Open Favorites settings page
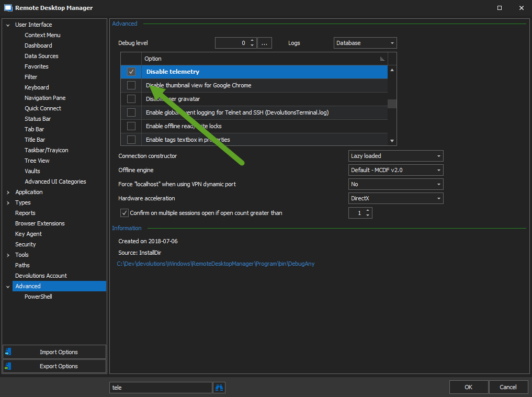 click(x=36, y=66)
